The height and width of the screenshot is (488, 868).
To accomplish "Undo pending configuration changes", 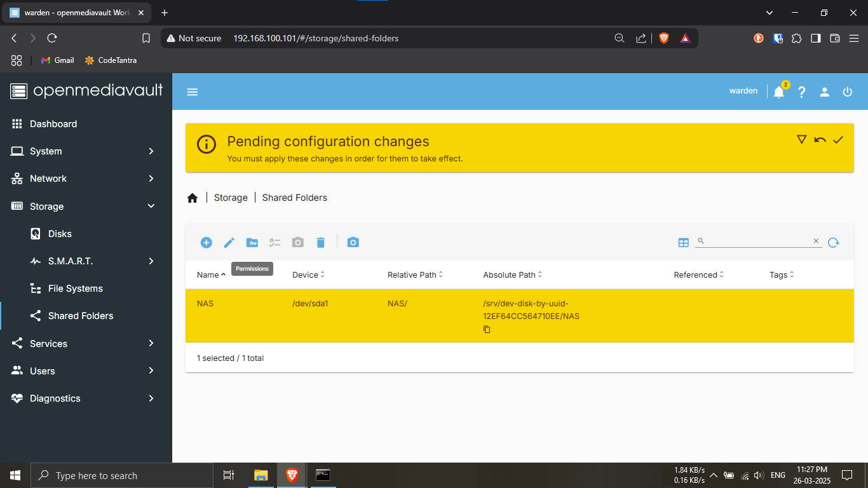I will (820, 140).
